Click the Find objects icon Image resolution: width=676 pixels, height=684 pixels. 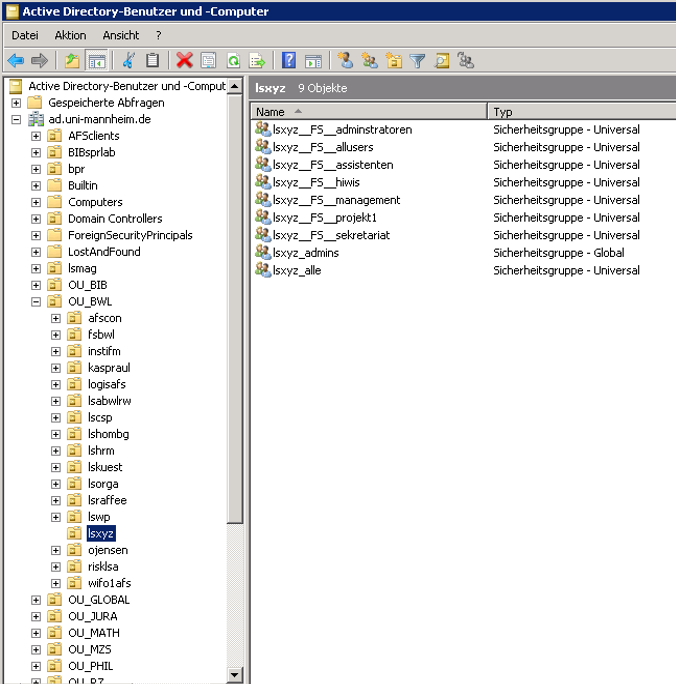click(x=441, y=60)
